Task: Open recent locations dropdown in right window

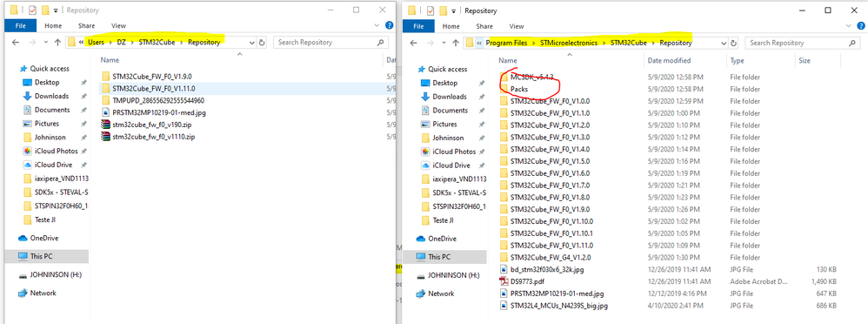Action: [x=444, y=43]
